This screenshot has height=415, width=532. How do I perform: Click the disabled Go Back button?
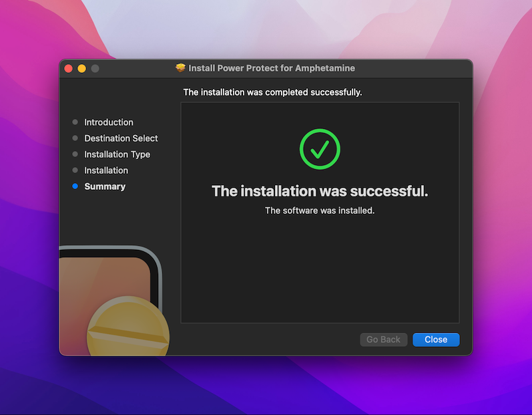pos(383,339)
